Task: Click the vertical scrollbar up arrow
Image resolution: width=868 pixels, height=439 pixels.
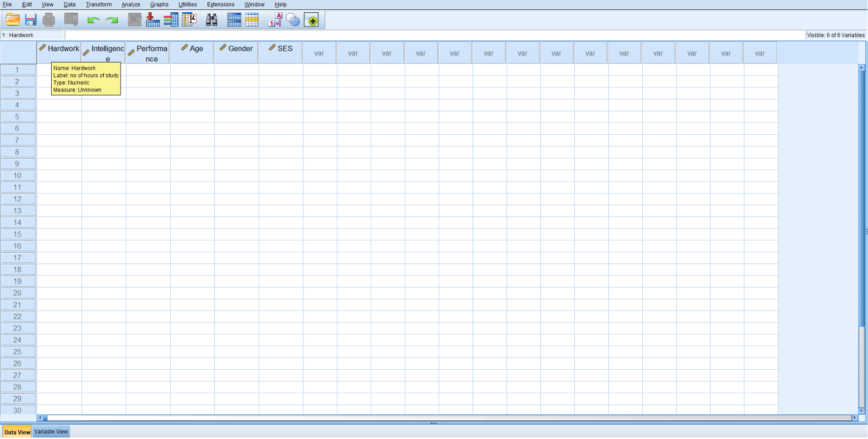Action: [862, 67]
